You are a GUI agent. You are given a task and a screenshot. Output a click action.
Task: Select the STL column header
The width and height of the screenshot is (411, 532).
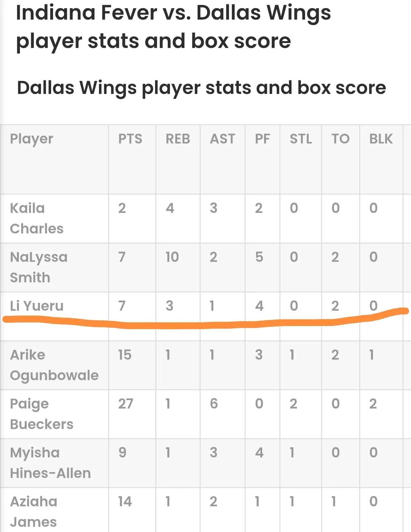coord(301,139)
